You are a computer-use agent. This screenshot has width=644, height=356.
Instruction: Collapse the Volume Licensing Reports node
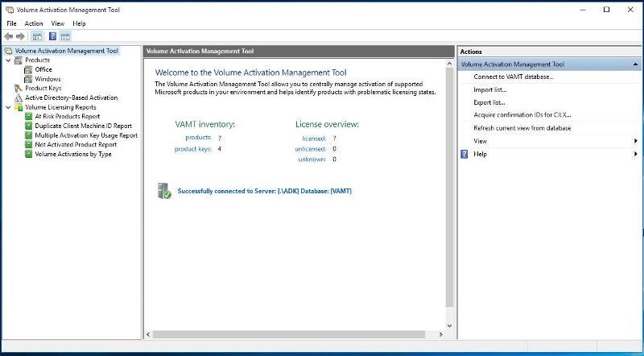(8, 107)
